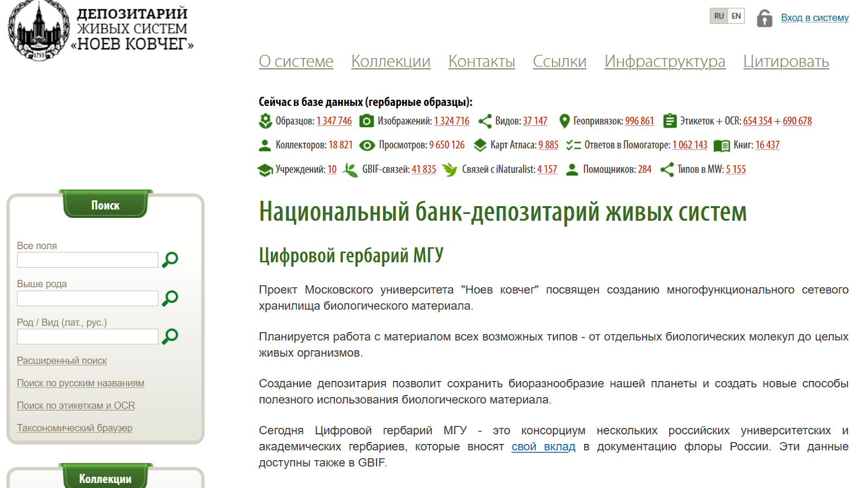Click the flower icon next to Образцов
The image size is (868, 488).
coord(265,121)
